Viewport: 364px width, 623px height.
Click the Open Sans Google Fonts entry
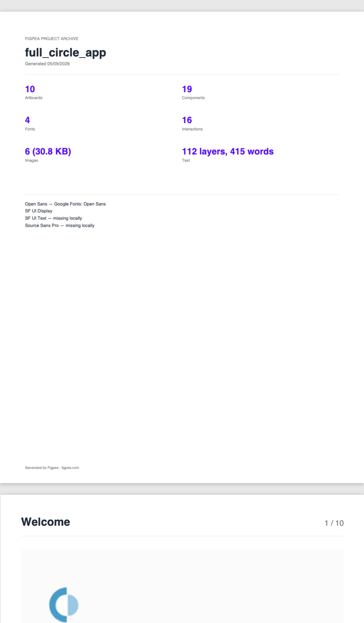(65, 204)
